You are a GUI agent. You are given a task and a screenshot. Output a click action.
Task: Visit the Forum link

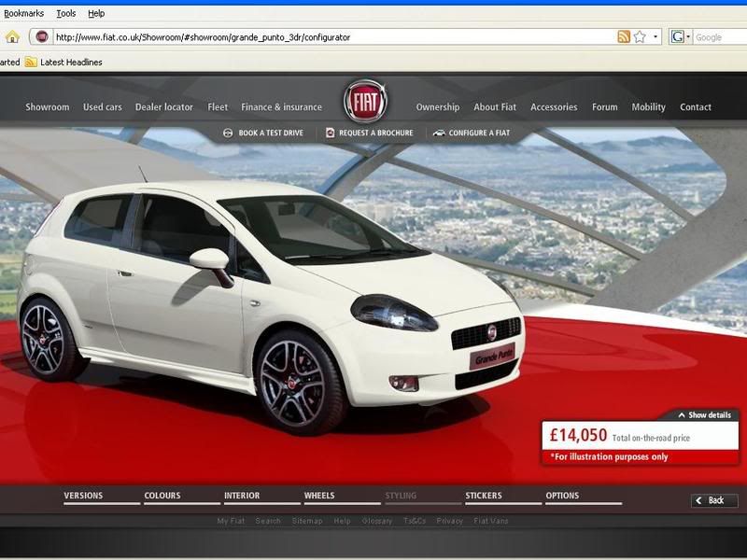pyautogui.click(x=605, y=107)
